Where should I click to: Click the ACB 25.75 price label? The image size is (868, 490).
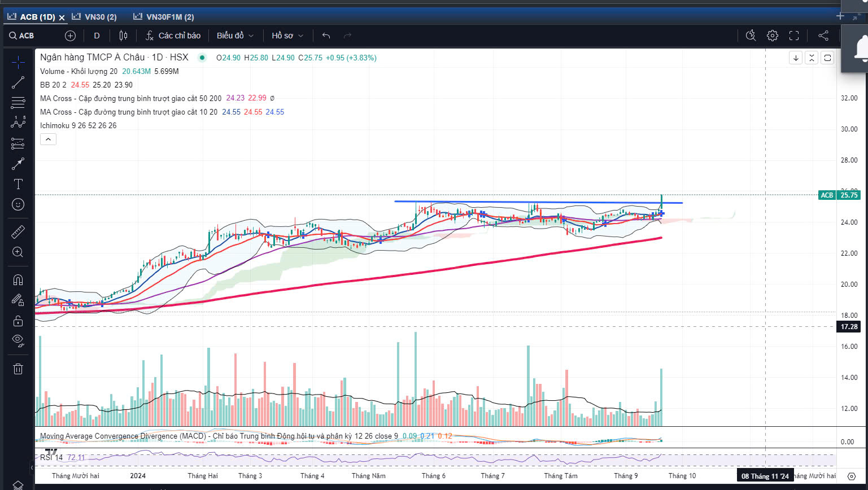(x=839, y=195)
